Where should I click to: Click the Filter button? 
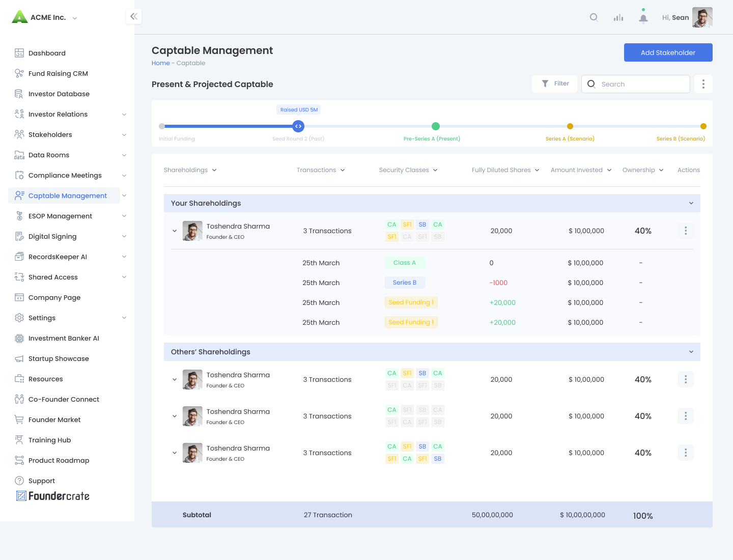coord(555,83)
